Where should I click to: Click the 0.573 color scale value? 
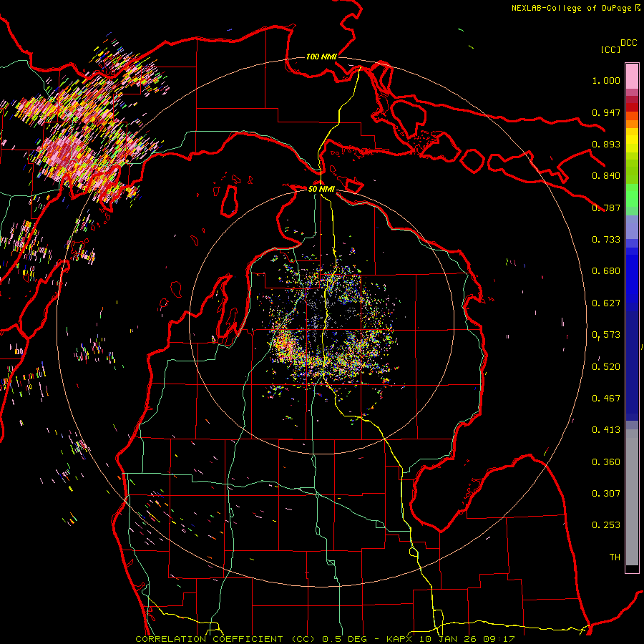(606, 335)
